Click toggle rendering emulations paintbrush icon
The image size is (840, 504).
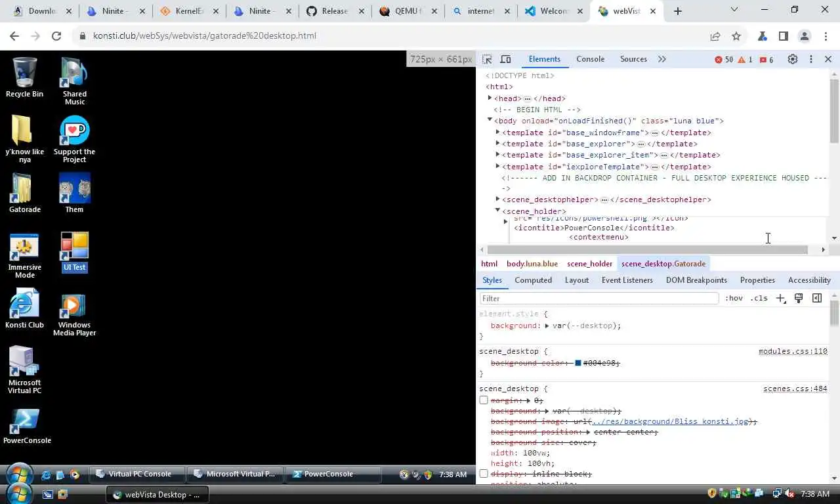[x=799, y=298]
